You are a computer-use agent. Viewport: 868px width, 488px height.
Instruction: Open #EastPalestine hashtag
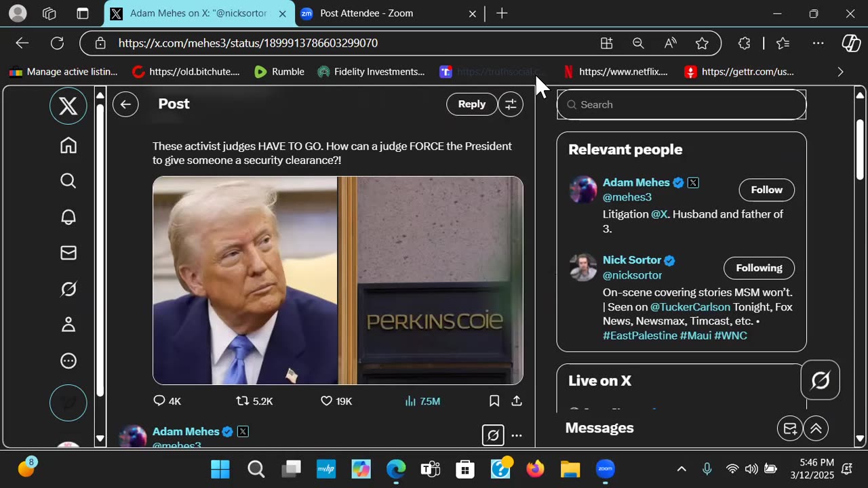[639, 335]
